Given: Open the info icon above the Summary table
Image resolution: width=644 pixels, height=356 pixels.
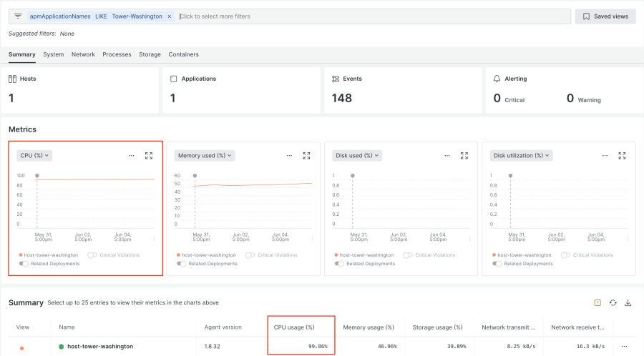Looking at the screenshot, I should click(x=597, y=303).
